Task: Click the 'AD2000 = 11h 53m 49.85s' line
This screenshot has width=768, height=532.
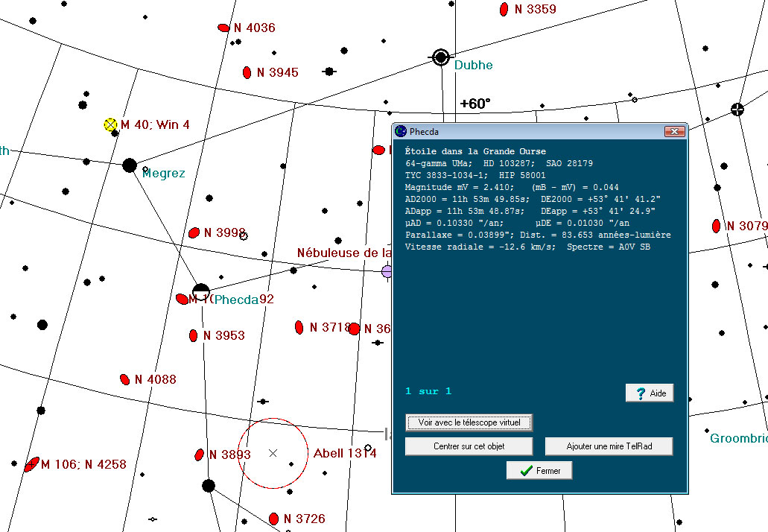Action: tap(533, 200)
